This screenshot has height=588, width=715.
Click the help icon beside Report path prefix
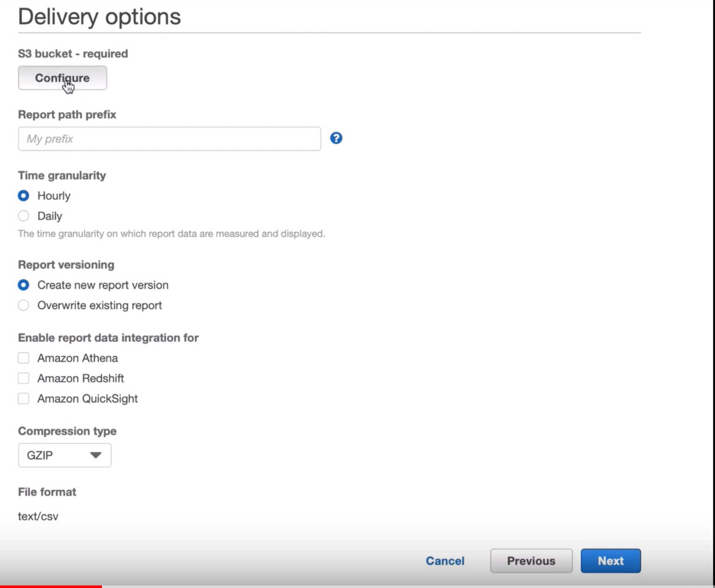pyautogui.click(x=336, y=138)
